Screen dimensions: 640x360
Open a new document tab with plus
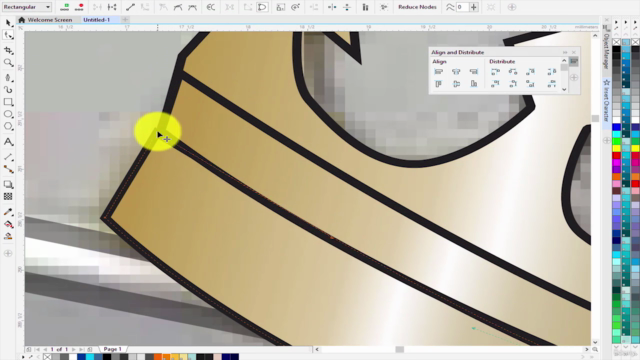[x=125, y=20]
